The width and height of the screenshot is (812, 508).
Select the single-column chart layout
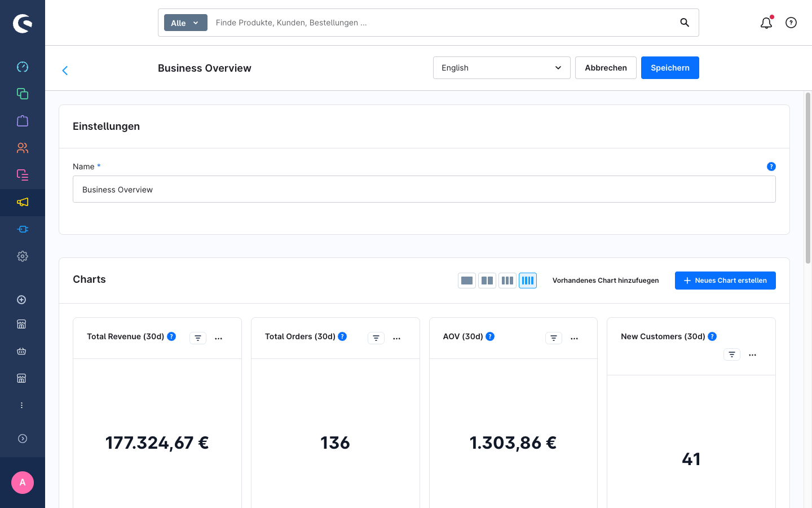tap(467, 281)
